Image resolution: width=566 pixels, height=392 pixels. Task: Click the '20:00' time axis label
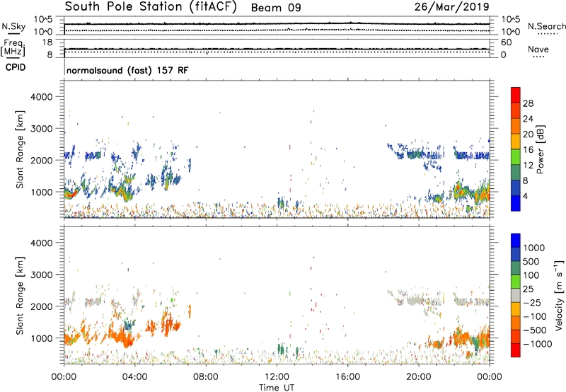pyautogui.click(x=418, y=377)
